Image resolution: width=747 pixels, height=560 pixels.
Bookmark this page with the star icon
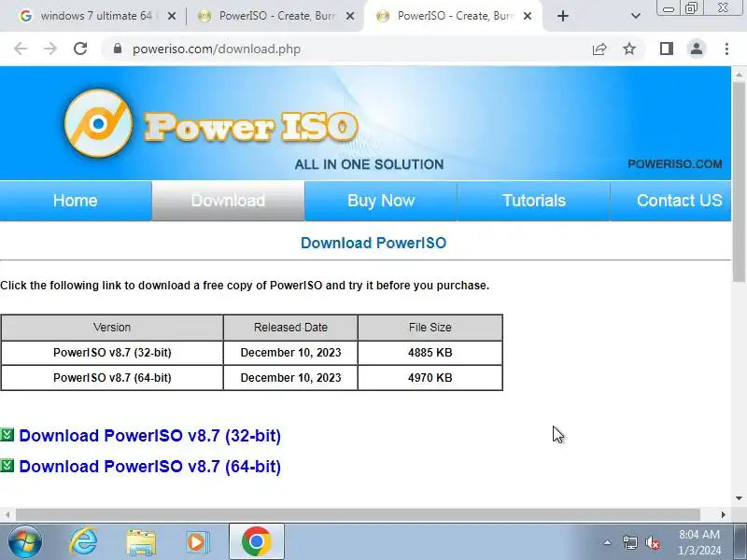pyautogui.click(x=629, y=49)
